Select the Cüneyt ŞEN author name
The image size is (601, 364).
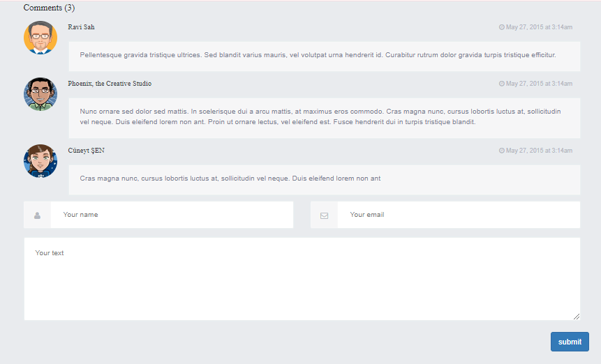pos(87,151)
